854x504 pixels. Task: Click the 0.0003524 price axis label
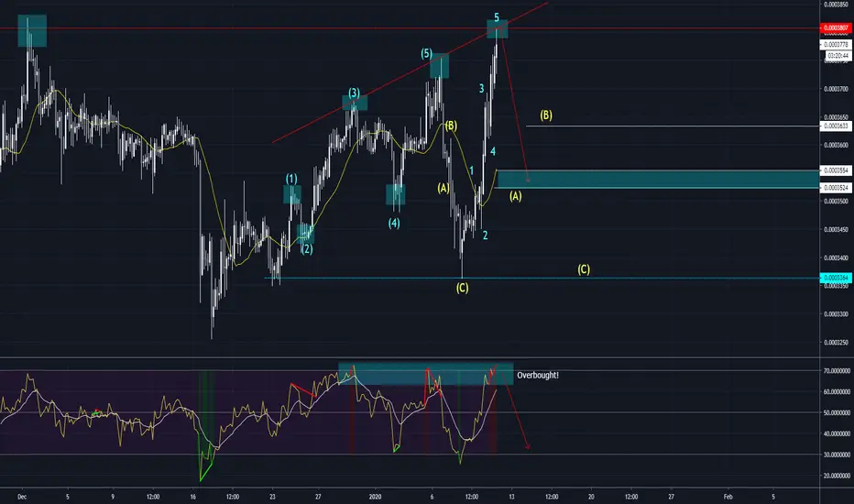pyautogui.click(x=836, y=188)
